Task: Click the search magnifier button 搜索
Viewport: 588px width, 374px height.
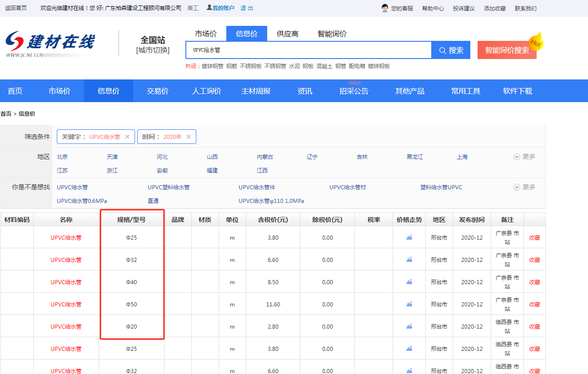Action: pos(452,50)
